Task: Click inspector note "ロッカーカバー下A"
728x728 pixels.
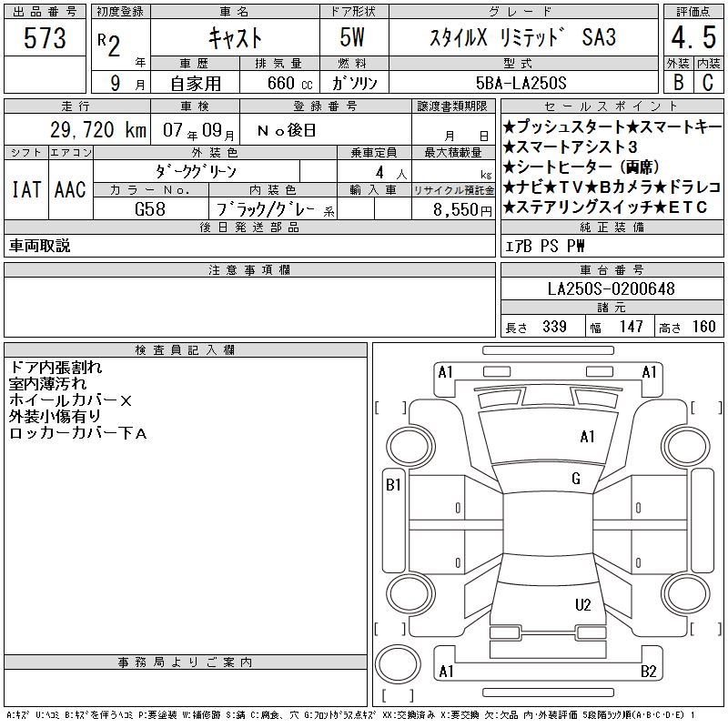Action: (78, 433)
